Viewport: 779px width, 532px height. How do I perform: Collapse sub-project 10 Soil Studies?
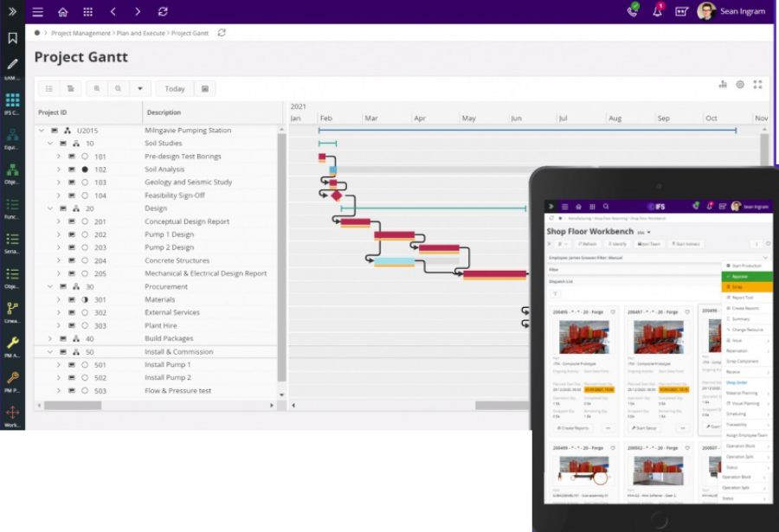pyautogui.click(x=50, y=143)
